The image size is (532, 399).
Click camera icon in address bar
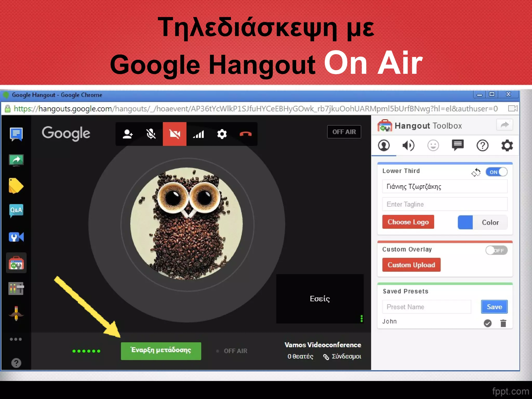point(513,108)
